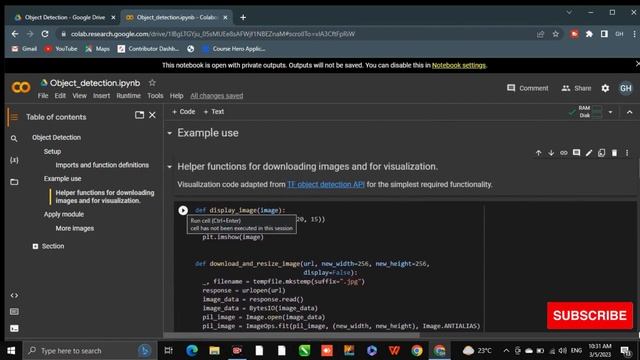The image size is (640, 360).
Task: Click the Colab CO logo
Action: point(21,87)
